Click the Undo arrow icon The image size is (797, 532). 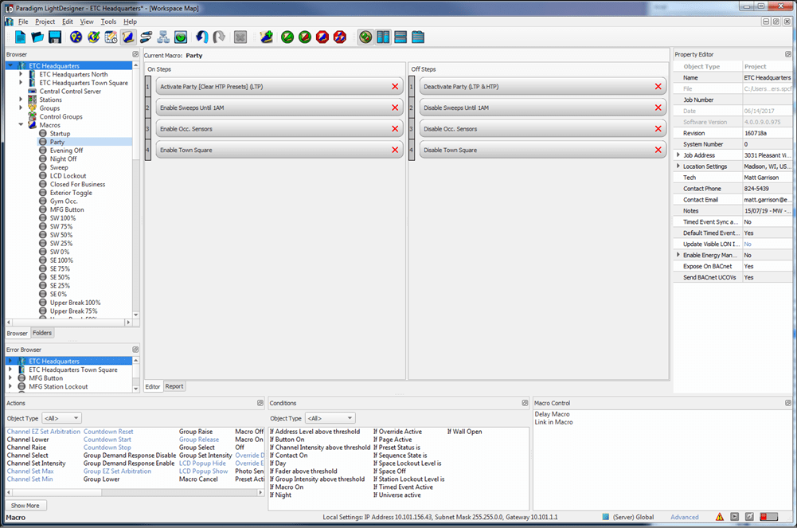(x=201, y=37)
